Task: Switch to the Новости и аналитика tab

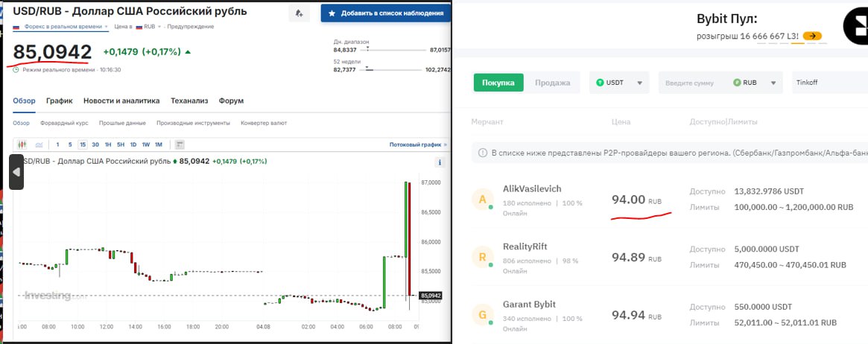Action: [121, 101]
